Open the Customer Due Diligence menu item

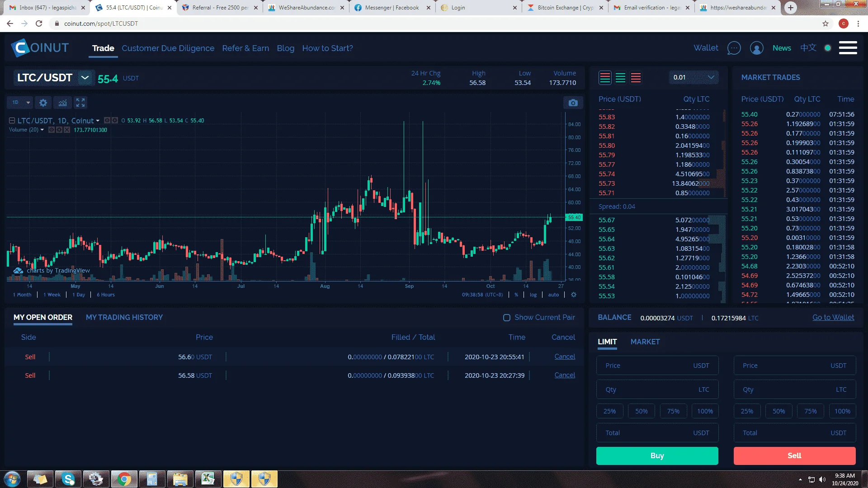pyautogui.click(x=168, y=48)
